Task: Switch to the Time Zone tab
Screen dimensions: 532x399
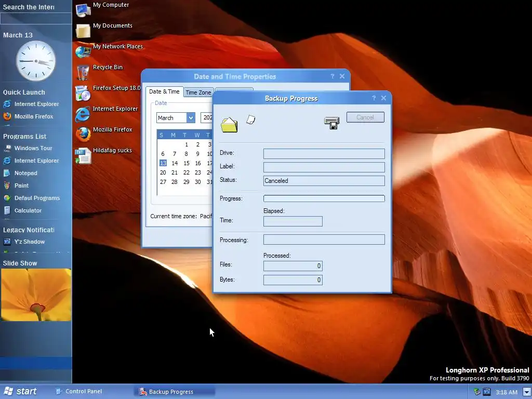Action: click(x=198, y=92)
